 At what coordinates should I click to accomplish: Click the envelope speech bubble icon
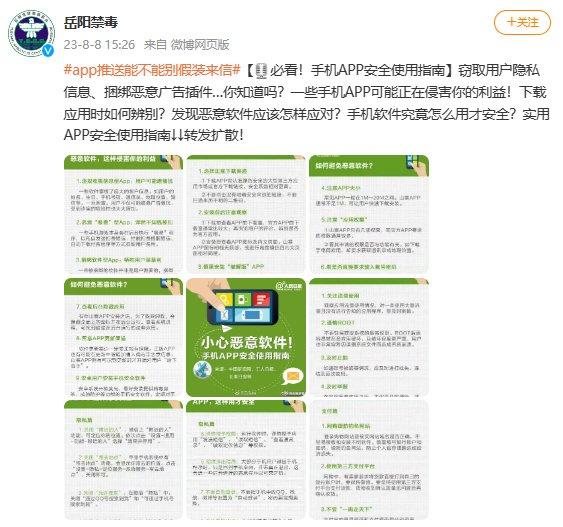tap(293, 376)
